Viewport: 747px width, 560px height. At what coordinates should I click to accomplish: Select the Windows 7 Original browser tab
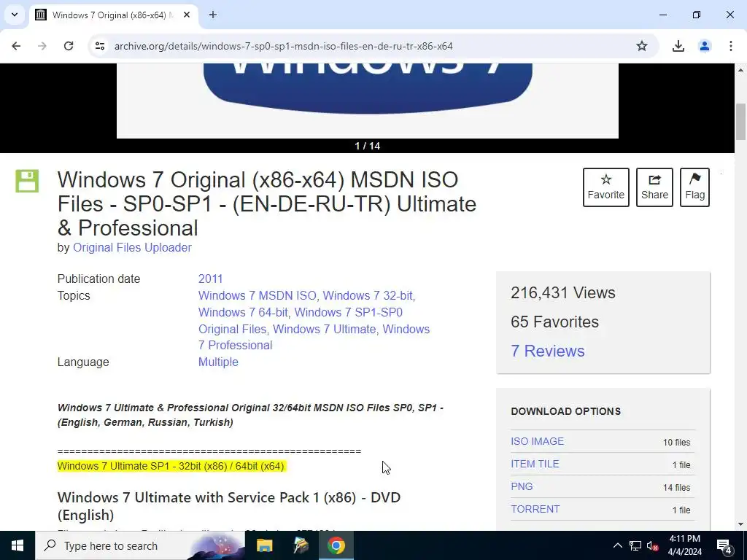[113, 15]
